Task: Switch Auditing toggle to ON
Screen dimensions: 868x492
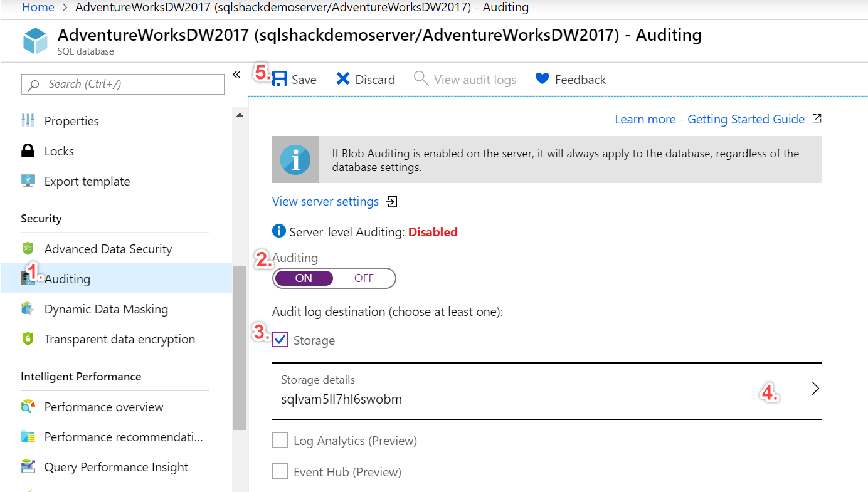Action: click(x=304, y=278)
